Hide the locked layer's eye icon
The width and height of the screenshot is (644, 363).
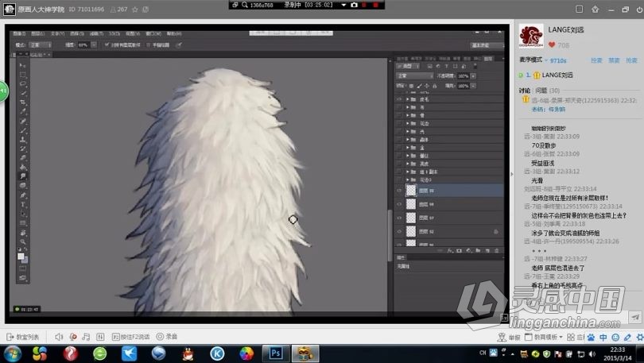[x=399, y=231]
